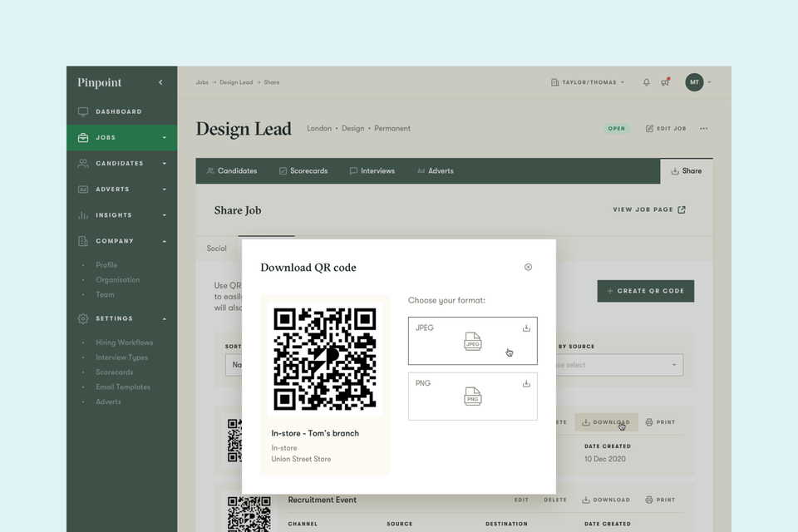The height and width of the screenshot is (532, 798).
Task: Close the Download QR code dialog
Action: click(529, 268)
